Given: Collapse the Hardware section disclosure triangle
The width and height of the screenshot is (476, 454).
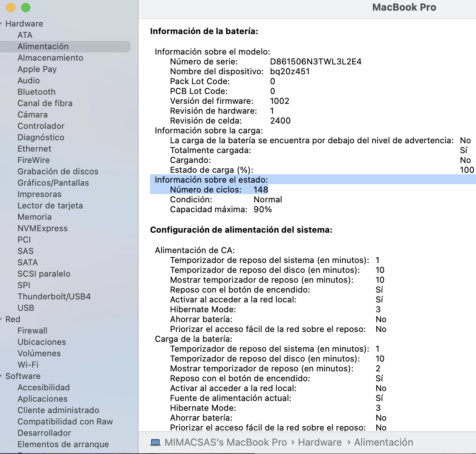Looking at the screenshot, I should click(1, 24).
